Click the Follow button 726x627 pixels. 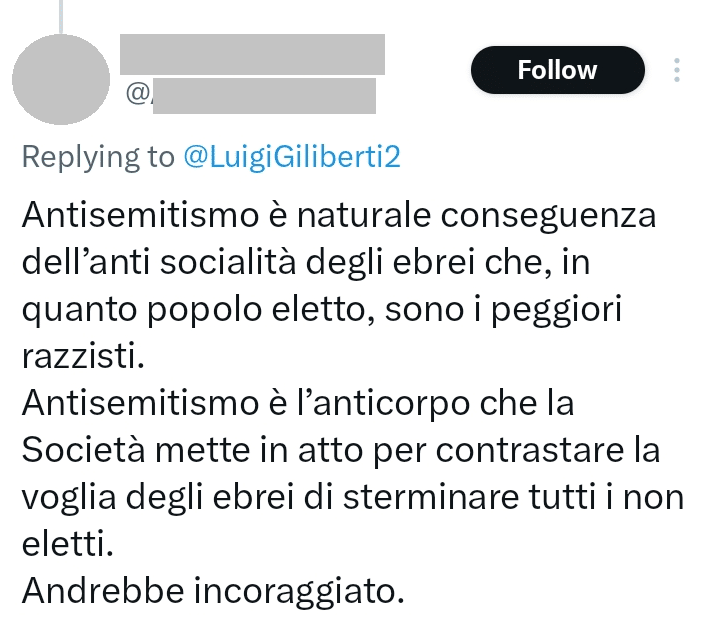click(x=557, y=70)
